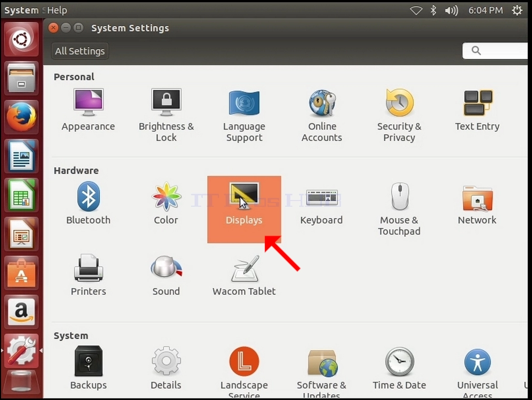The width and height of the screenshot is (532, 400).
Task: Open Security & Privacy settings
Action: click(x=400, y=116)
